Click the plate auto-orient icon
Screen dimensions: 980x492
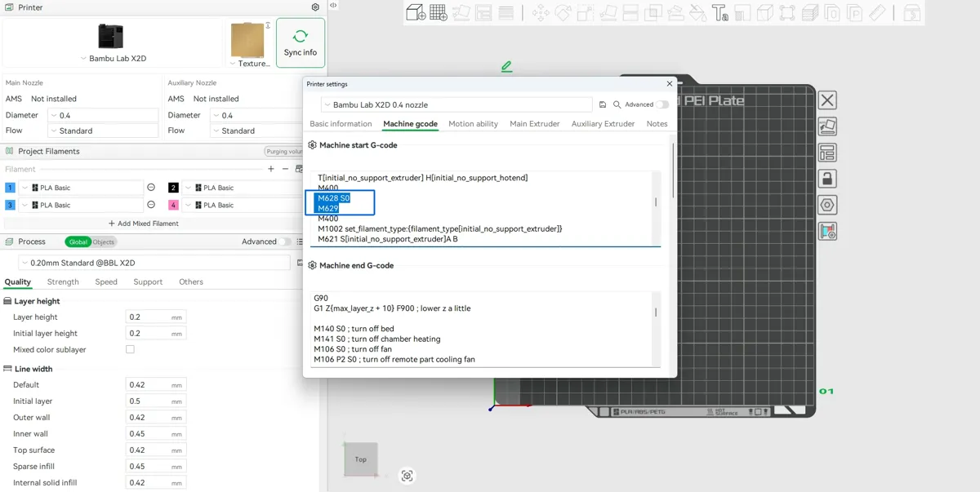827,126
